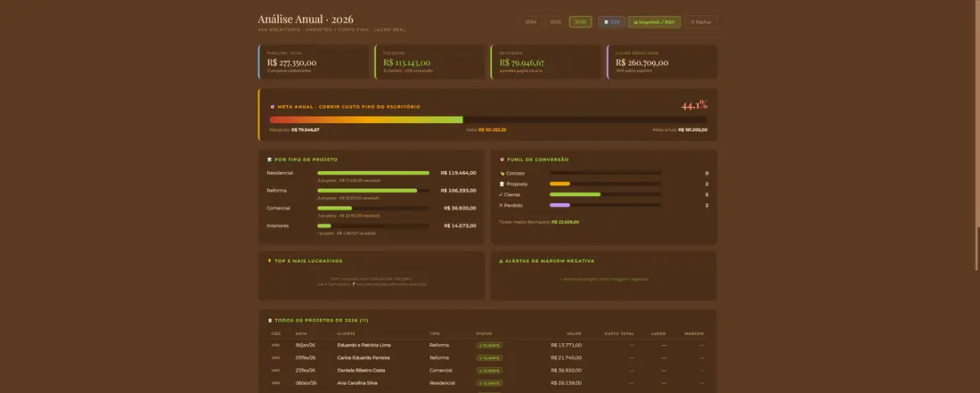Export the report as CSV
Image resolution: width=980 pixels, height=393 pixels.
[x=611, y=22]
